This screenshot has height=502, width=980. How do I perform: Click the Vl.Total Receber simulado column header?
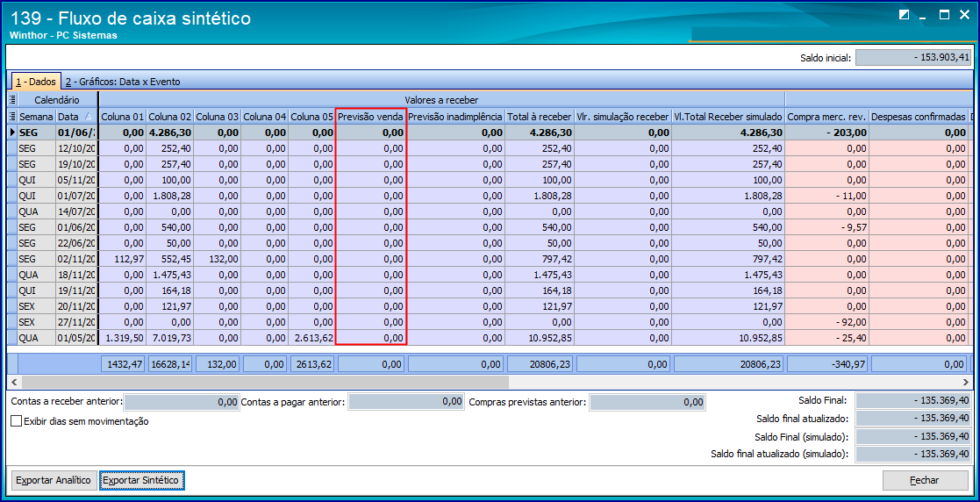coord(728,116)
